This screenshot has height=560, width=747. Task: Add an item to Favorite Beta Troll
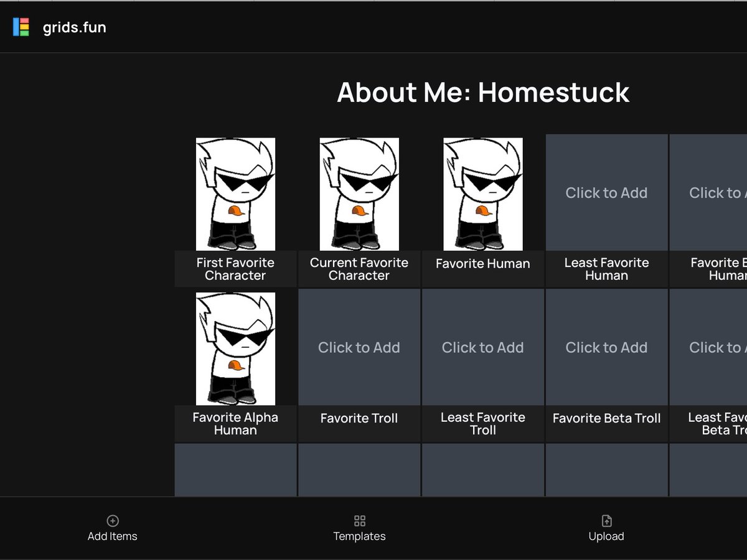606,348
